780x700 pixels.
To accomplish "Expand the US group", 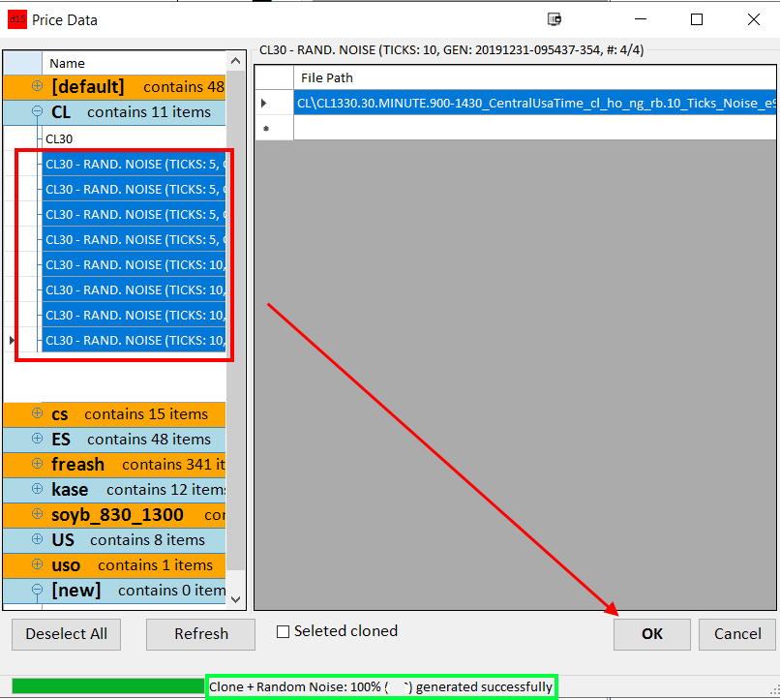I will [x=37, y=539].
